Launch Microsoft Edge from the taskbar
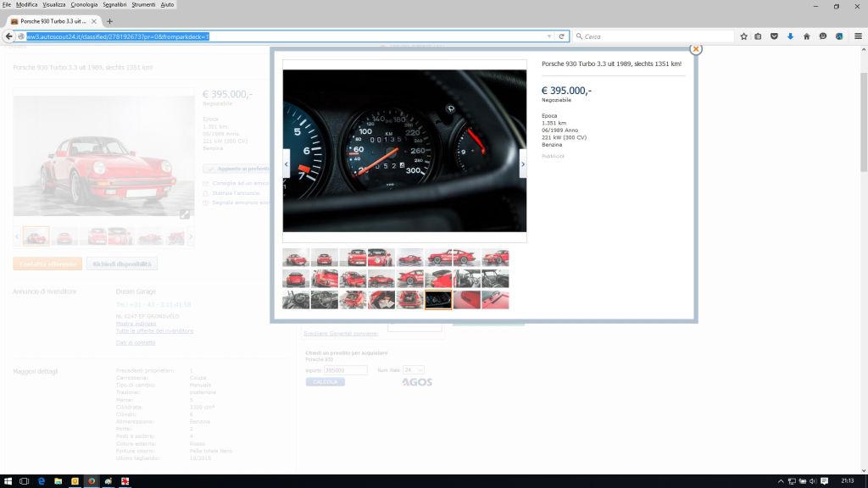This screenshot has height=488, width=868. click(x=41, y=481)
